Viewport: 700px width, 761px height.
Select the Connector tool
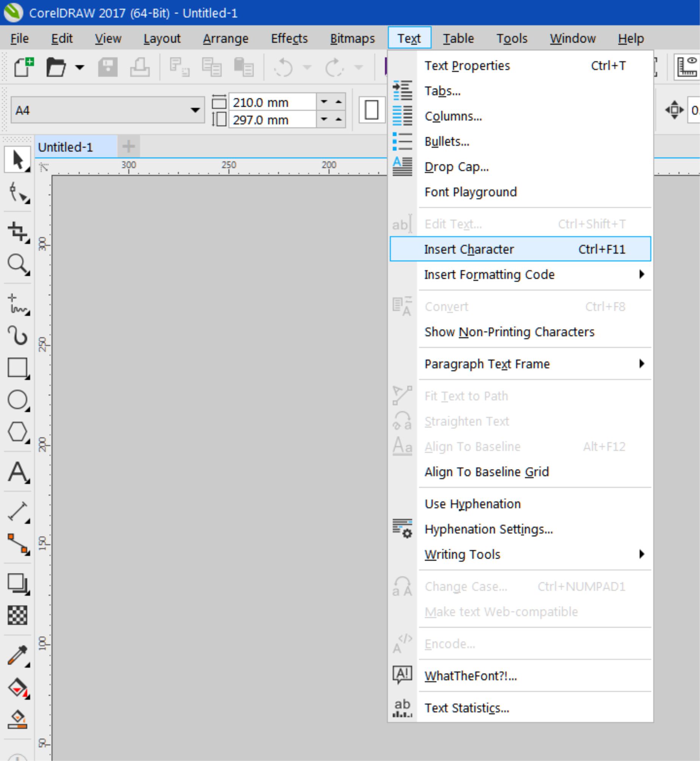pos(18,544)
